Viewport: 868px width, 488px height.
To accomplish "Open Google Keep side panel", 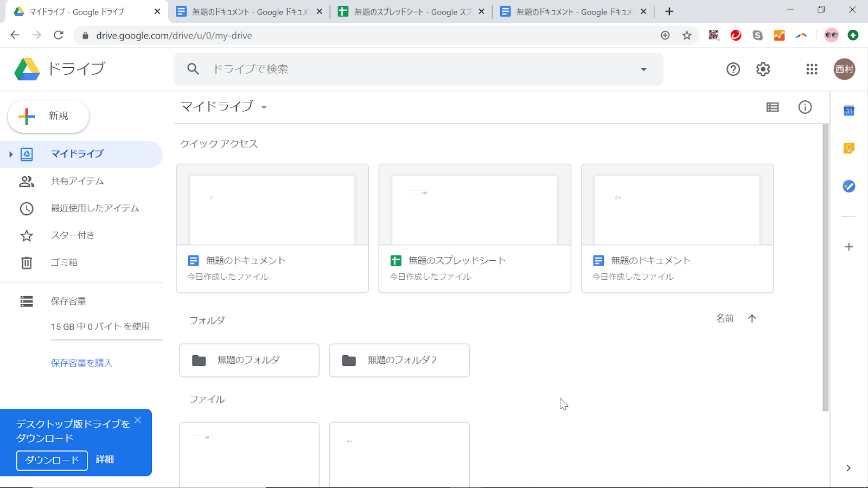I will (849, 148).
